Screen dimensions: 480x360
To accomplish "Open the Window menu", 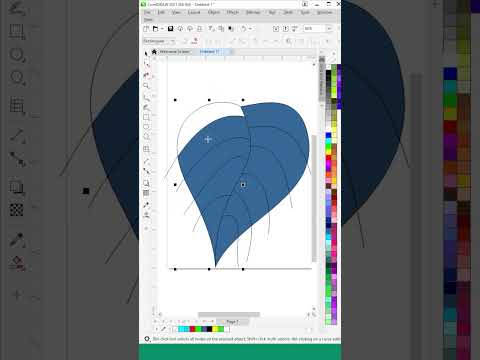I will (324, 12).
